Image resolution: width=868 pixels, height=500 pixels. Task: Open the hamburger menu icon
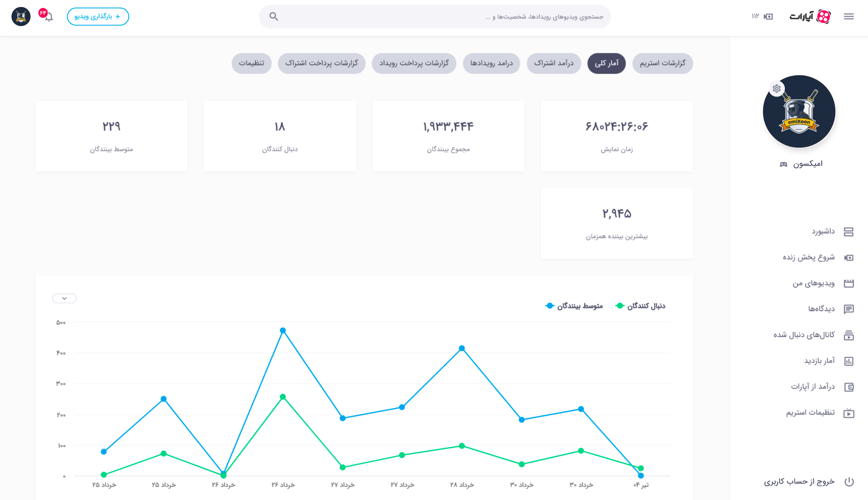coord(849,16)
